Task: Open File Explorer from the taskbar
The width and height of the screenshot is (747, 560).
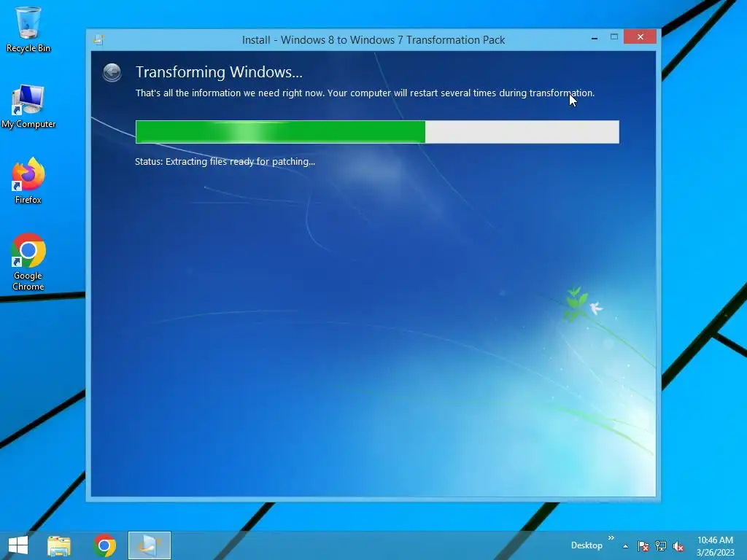Action: point(59,545)
